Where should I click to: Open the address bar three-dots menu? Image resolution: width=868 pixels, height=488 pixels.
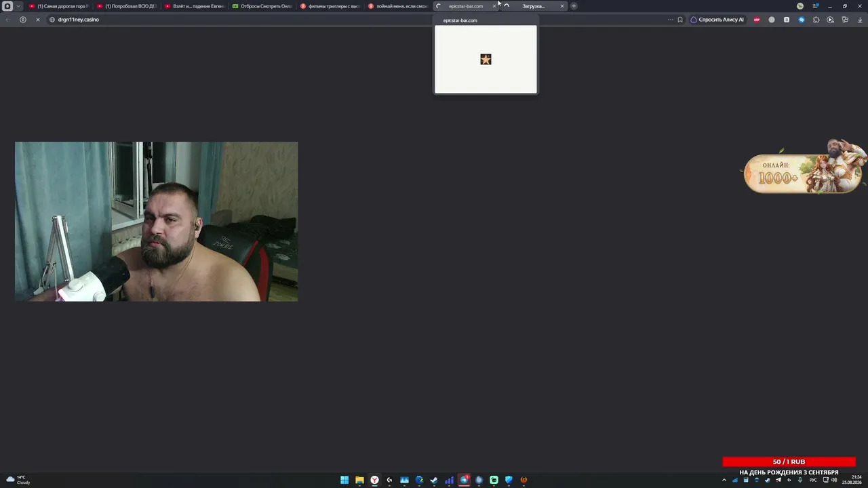[x=671, y=20]
